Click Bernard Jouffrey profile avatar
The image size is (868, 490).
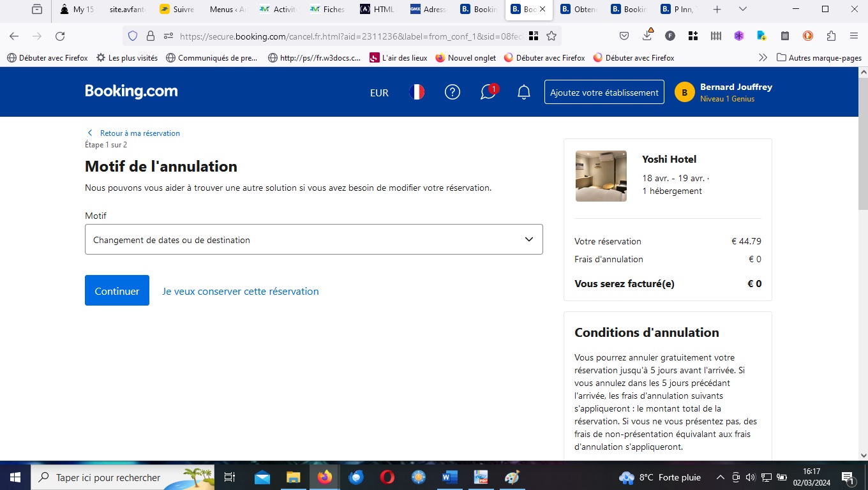click(684, 93)
